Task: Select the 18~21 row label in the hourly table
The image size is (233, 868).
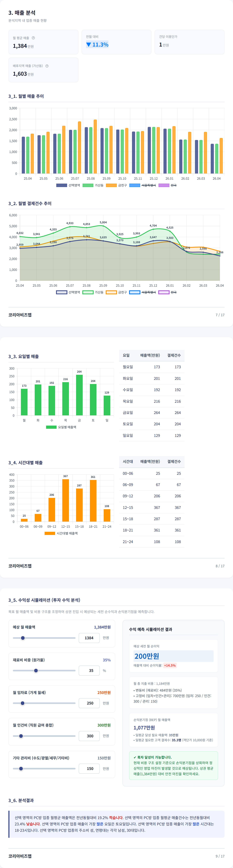Action: 128,530
